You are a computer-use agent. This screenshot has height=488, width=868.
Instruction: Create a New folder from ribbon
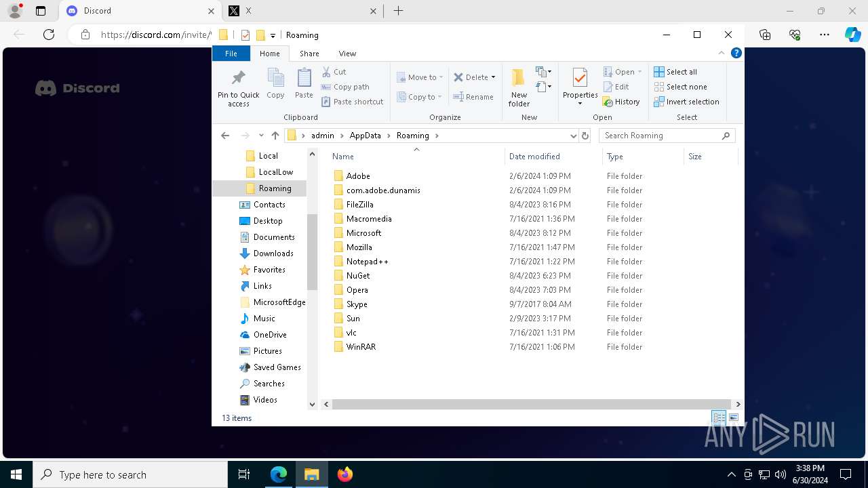tap(519, 87)
